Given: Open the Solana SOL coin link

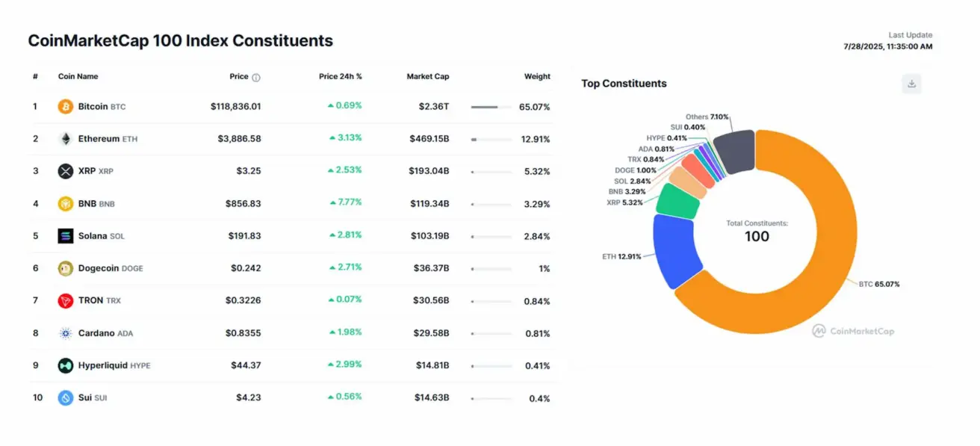Looking at the screenshot, I should point(102,236).
